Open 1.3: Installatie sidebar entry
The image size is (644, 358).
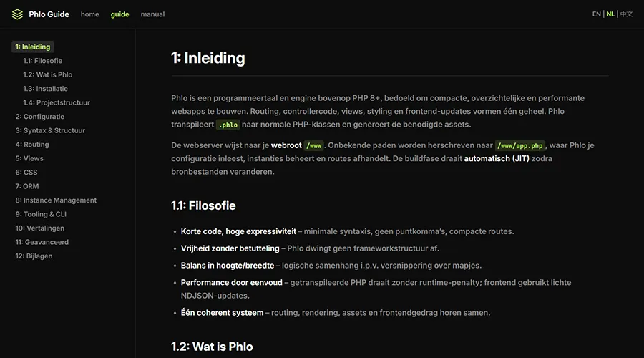tap(45, 89)
